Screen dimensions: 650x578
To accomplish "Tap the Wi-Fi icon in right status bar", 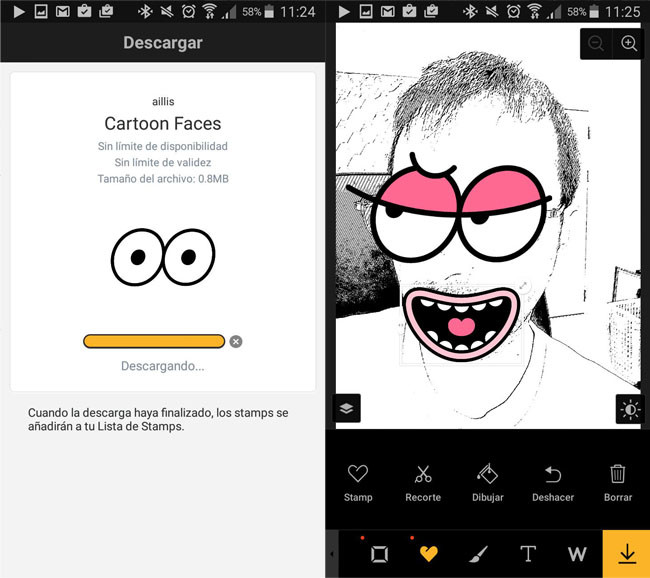I will click(535, 12).
